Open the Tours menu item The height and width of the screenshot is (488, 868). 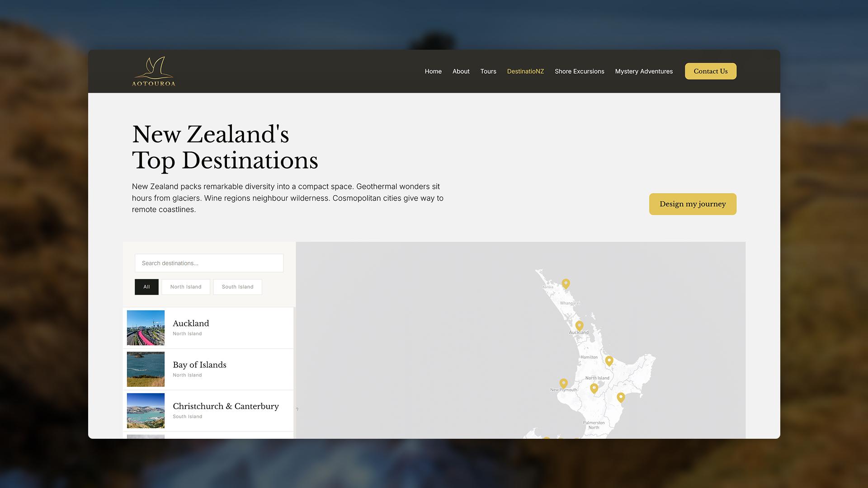pyautogui.click(x=488, y=71)
